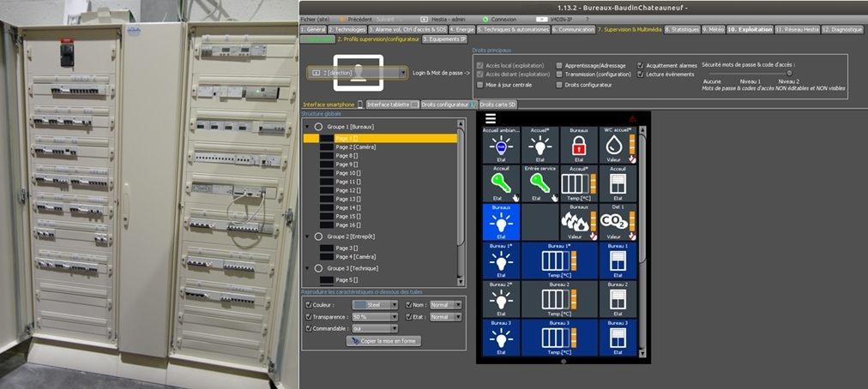Screen dimensions: 868x389
Task: Toggle Transmission (configuration) checkbox
Action: point(559,75)
